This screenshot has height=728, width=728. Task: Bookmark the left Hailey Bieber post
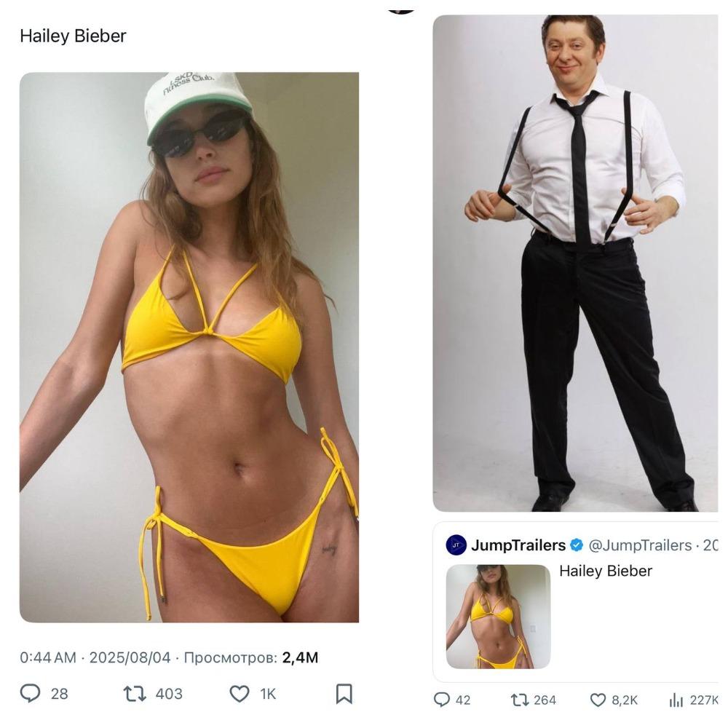(x=344, y=693)
